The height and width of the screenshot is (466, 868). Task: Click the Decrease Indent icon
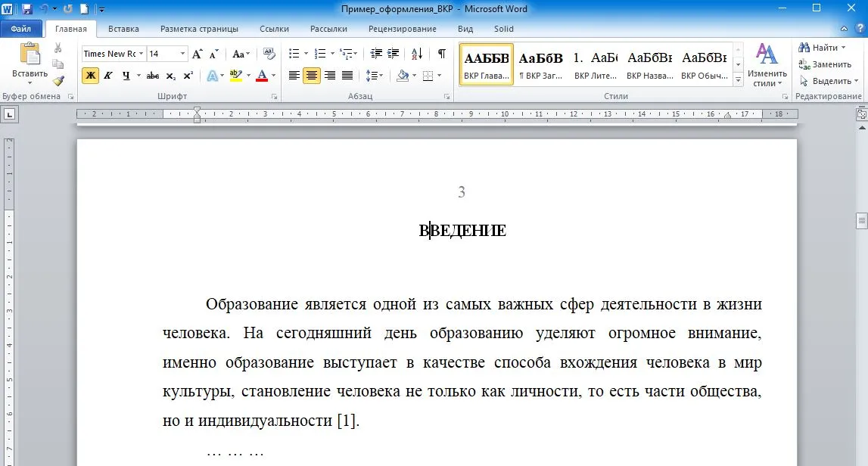click(376, 54)
